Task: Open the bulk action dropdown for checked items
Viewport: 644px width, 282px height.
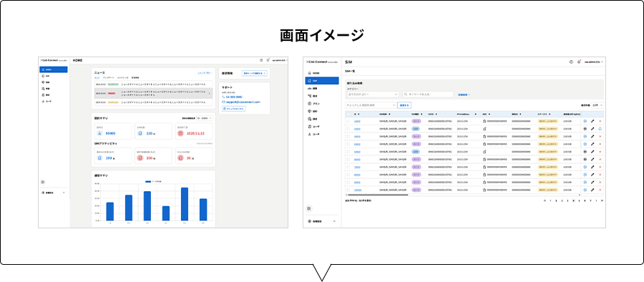Action: pyautogui.click(x=371, y=105)
